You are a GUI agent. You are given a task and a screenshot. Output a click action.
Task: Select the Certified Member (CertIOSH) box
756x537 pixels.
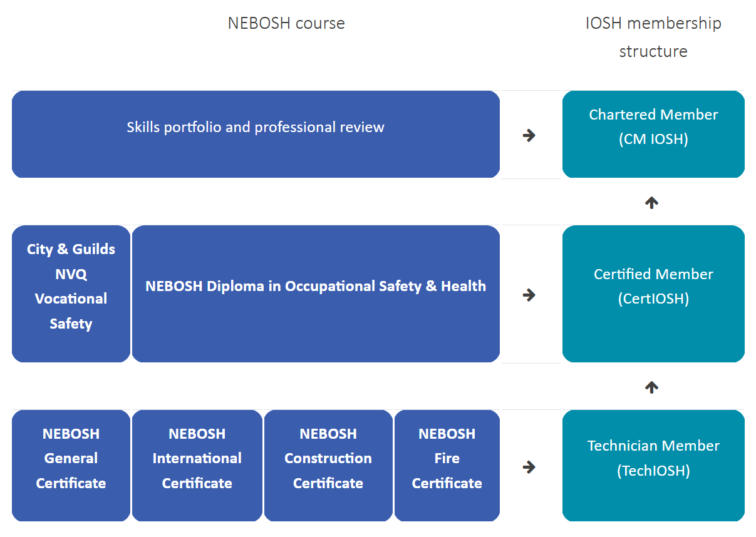[653, 294]
